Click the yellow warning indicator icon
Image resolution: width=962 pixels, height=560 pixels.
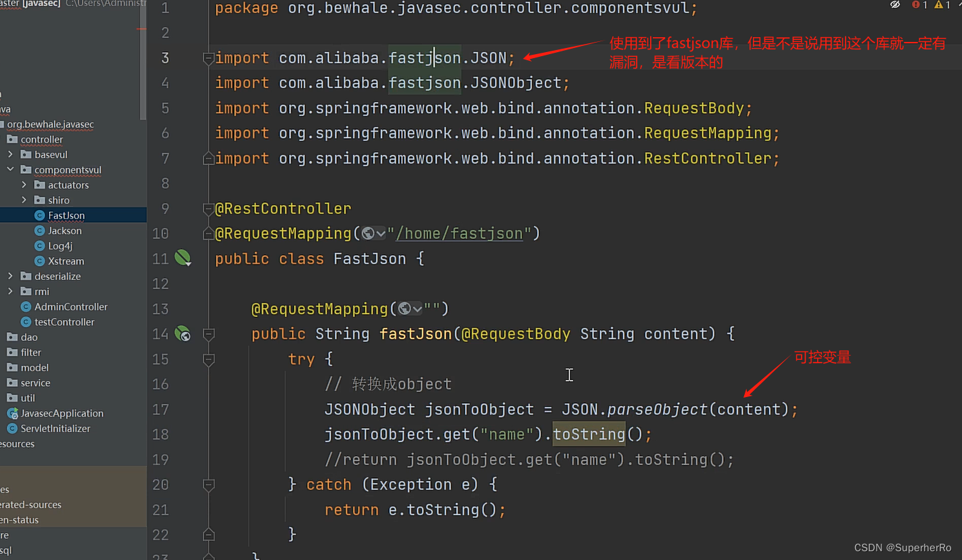(938, 5)
